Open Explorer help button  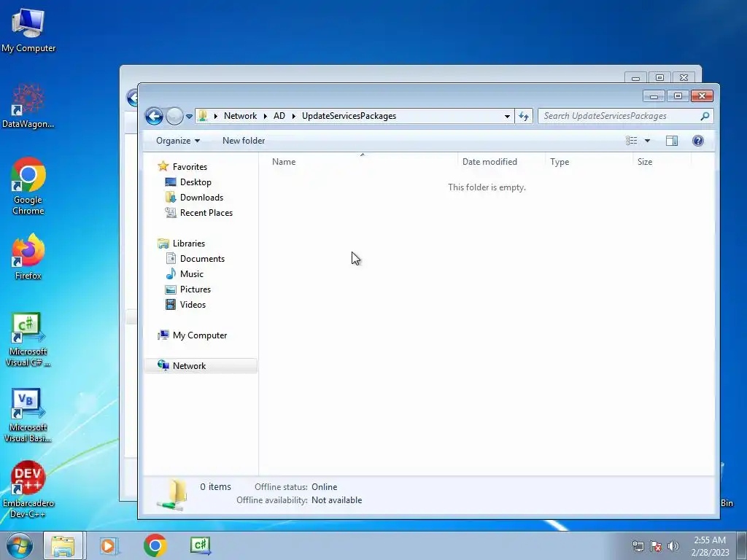tap(697, 141)
